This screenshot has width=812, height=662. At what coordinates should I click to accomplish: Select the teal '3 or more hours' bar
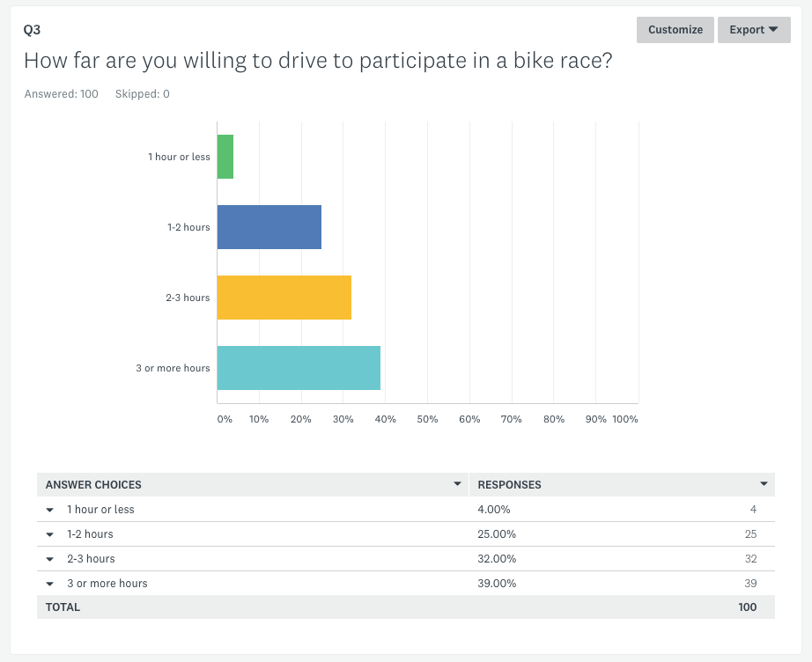pos(299,368)
